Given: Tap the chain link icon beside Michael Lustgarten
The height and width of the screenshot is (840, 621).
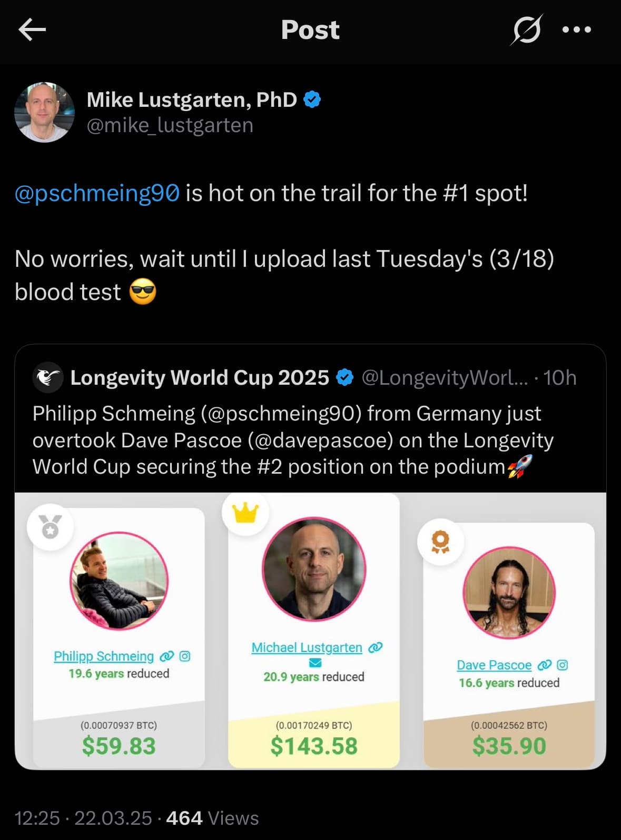Looking at the screenshot, I should point(376,647).
